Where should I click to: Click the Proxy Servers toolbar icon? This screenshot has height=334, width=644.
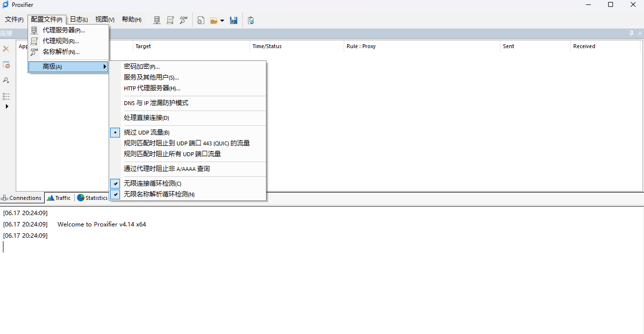(x=157, y=20)
